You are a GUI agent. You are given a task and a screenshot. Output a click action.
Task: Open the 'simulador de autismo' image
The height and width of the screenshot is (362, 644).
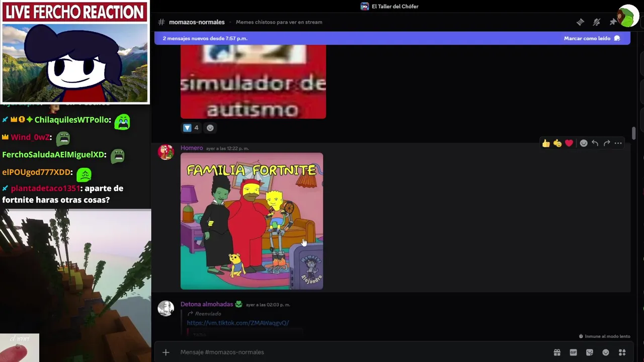coord(253,81)
